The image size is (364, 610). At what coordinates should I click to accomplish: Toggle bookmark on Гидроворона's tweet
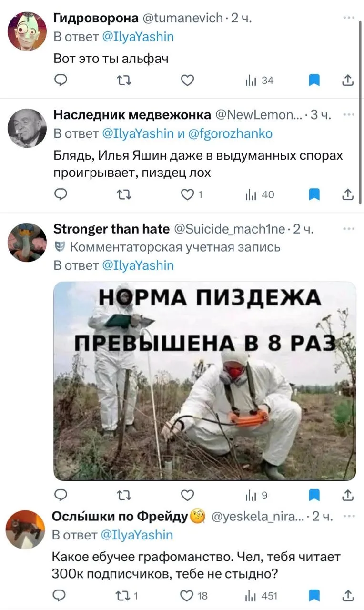[x=314, y=81]
